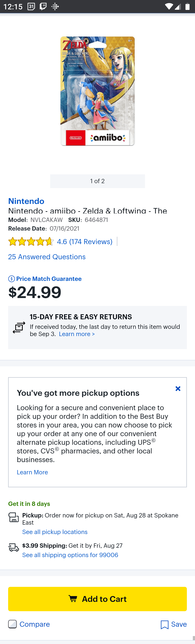Image resolution: width=195 pixels, height=644 pixels.
Task: Dismiss the pickup options card
Action: (x=178, y=389)
